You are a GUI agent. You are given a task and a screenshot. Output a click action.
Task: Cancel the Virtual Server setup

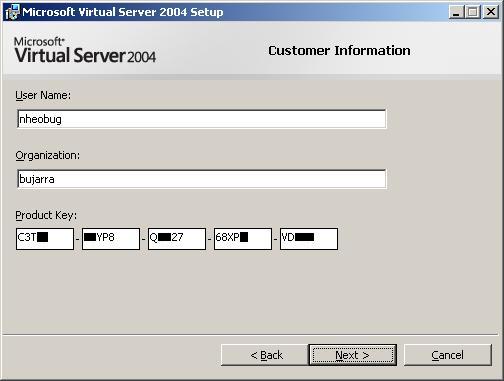(448, 355)
